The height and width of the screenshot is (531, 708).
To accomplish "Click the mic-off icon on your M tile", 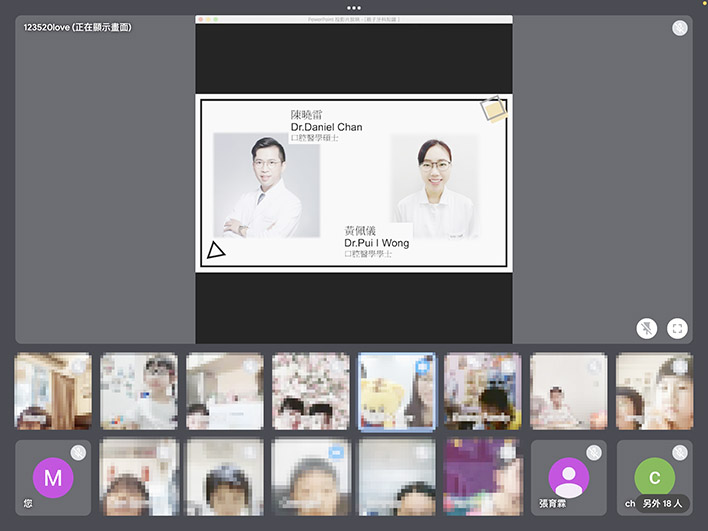I will tap(78, 453).
